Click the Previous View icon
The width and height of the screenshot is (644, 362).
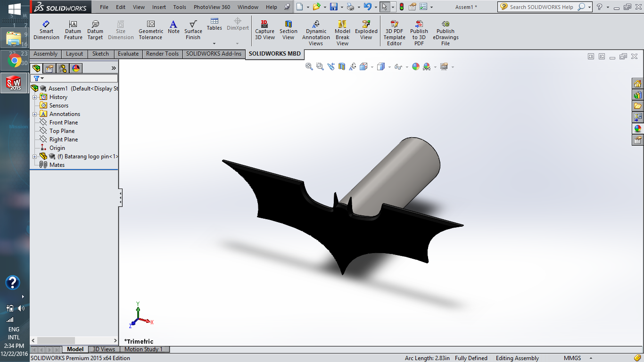(x=331, y=66)
